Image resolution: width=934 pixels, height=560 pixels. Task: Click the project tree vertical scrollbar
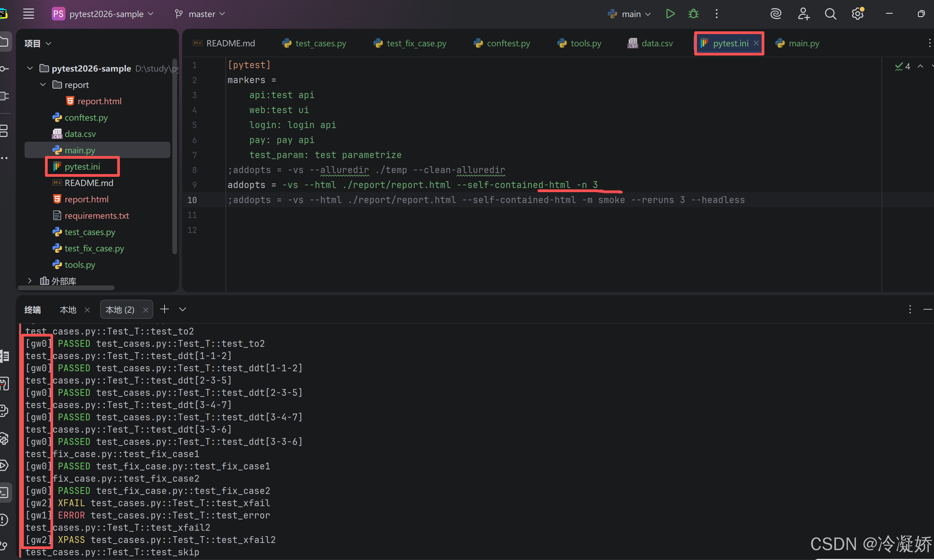click(174, 156)
